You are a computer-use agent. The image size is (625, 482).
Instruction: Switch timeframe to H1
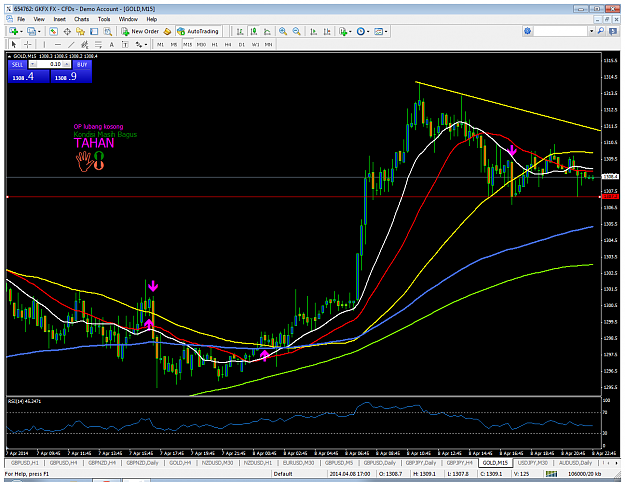[214, 45]
